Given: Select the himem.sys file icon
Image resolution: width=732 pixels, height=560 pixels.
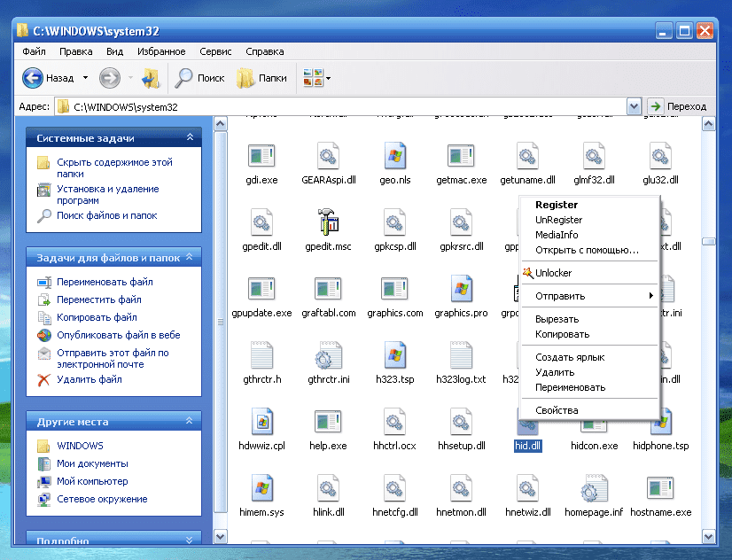Looking at the screenshot, I should [x=261, y=488].
